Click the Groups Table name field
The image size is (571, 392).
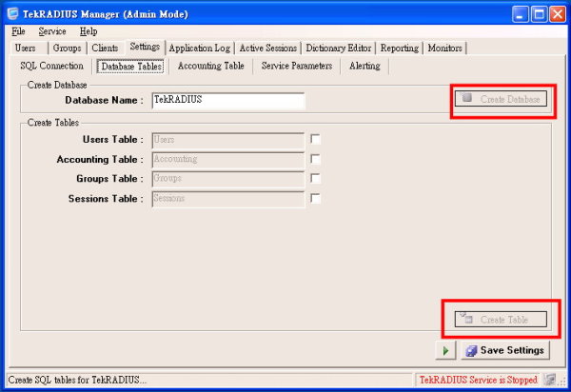point(228,179)
